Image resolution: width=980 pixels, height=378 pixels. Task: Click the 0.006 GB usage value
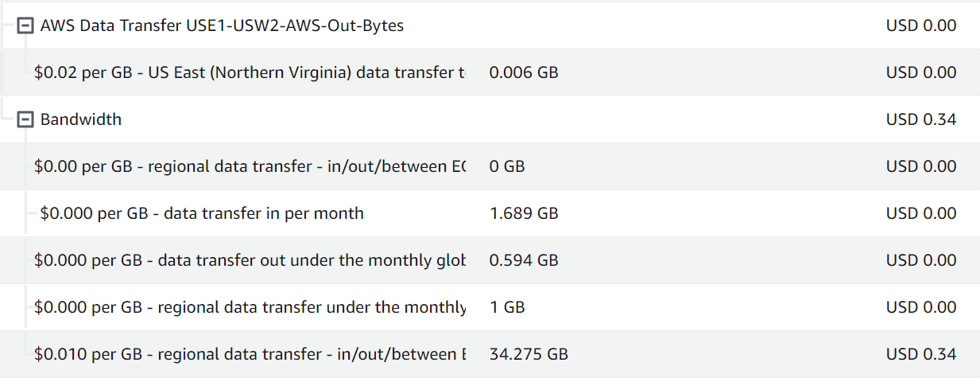click(x=524, y=72)
